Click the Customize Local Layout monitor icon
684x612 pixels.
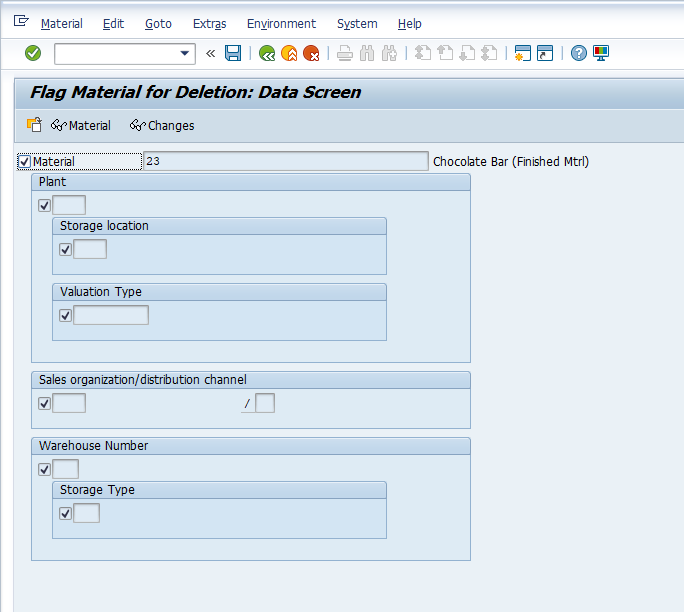pyautogui.click(x=601, y=53)
